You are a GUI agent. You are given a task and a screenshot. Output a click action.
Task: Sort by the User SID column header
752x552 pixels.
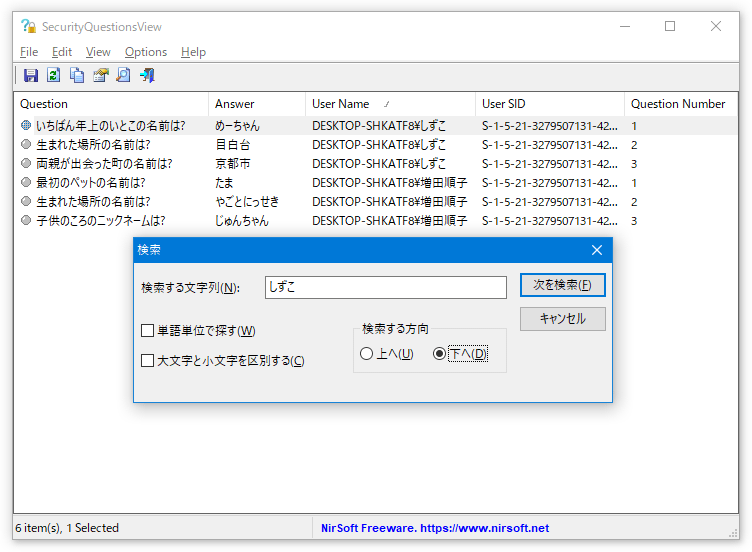point(550,104)
